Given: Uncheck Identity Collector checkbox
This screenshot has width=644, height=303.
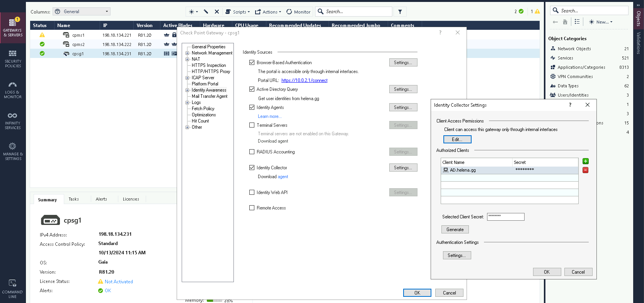Looking at the screenshot, I should point(252,168).
